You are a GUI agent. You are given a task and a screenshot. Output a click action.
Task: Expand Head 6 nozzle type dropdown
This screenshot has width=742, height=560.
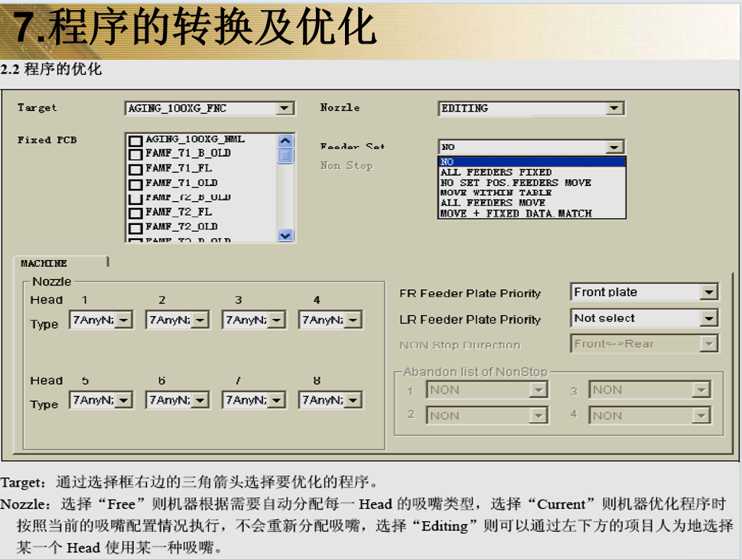click(x=200, y=400)
